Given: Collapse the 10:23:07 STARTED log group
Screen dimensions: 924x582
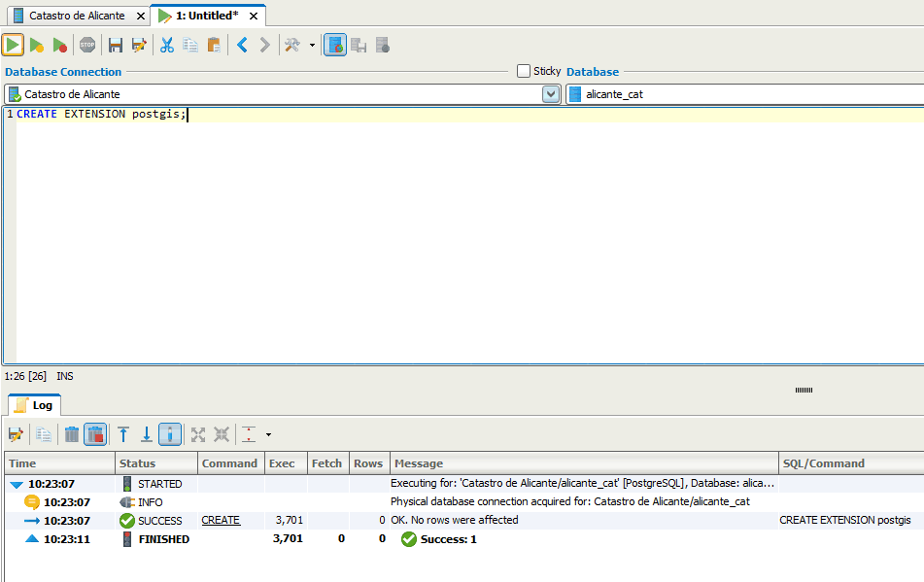Looking at the screenshot, I should [x=17, y=484].
